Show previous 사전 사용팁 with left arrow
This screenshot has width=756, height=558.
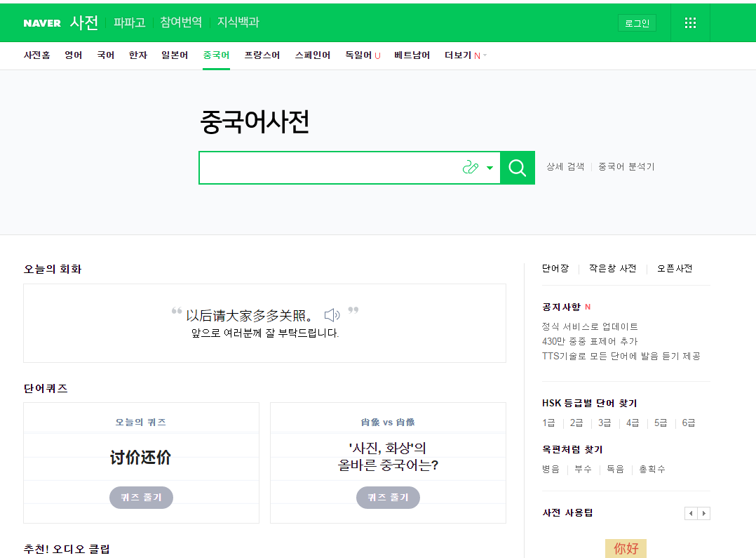[x=689, y=513]
